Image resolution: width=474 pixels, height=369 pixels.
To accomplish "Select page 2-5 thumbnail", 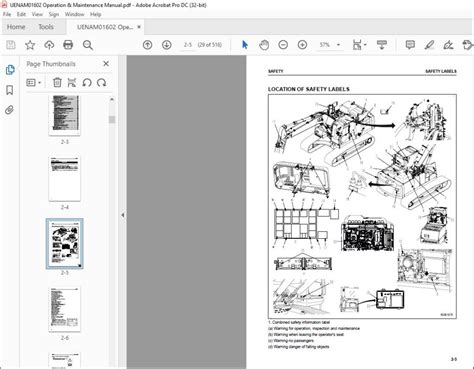I will [64, 244].
